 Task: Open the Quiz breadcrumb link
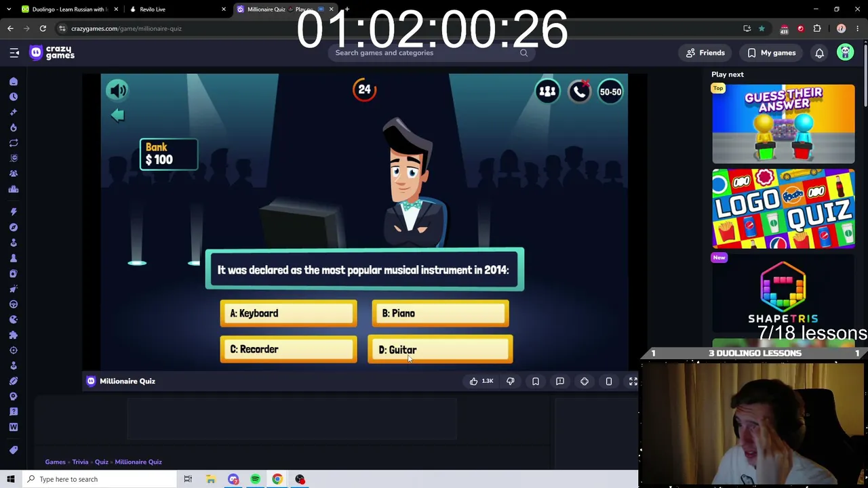[x=101, y=462]
